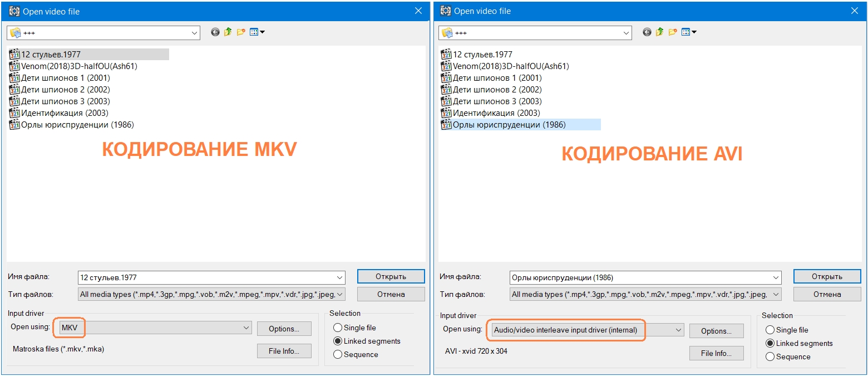
Task: Click Up One Level icon in AVI dialog
Action: pyautogui.click(x=659, y=32)
